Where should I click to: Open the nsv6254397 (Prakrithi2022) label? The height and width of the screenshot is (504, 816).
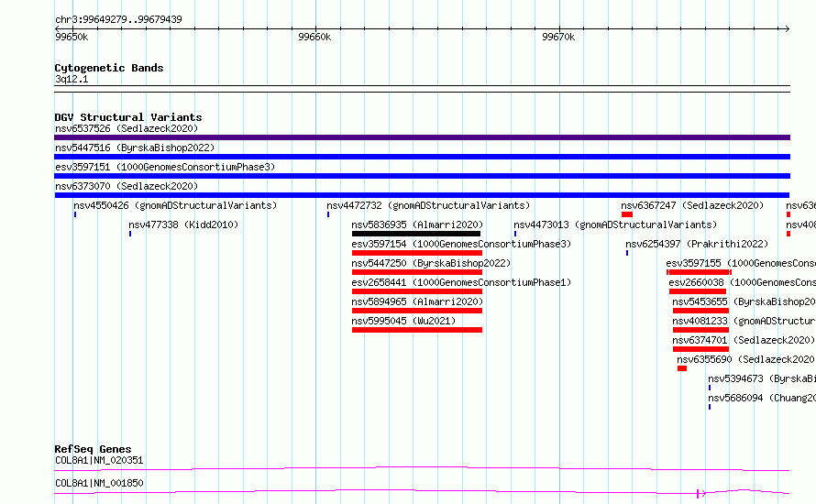click(x=697, y=244)
